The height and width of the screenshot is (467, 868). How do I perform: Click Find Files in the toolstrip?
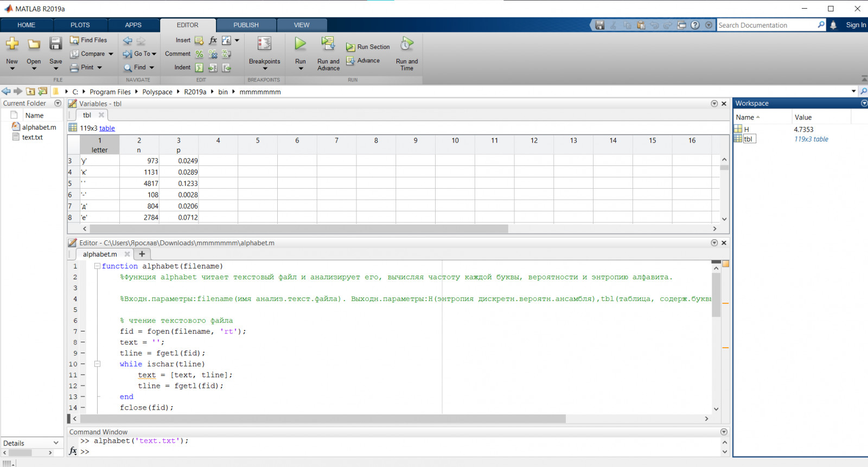point(88,40)
